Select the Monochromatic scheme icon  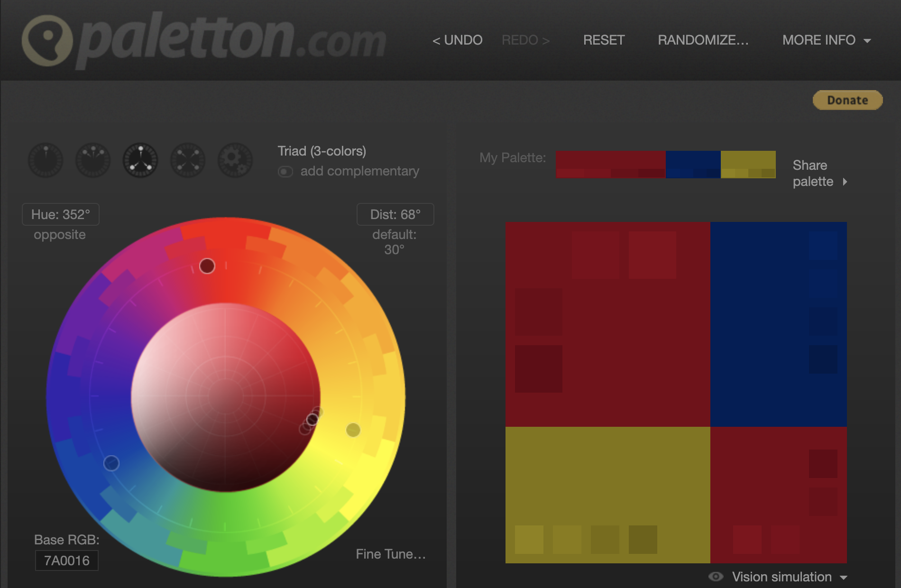click(x=46, y=160)
